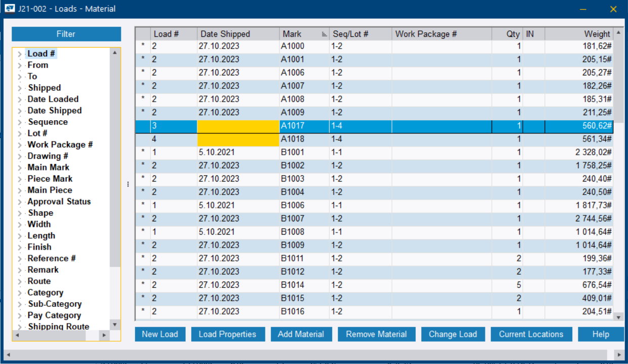The height and width of the screenshot is (364, 628).
Task: Expand the Pay Category filter entry
Action: coord(20,314)
